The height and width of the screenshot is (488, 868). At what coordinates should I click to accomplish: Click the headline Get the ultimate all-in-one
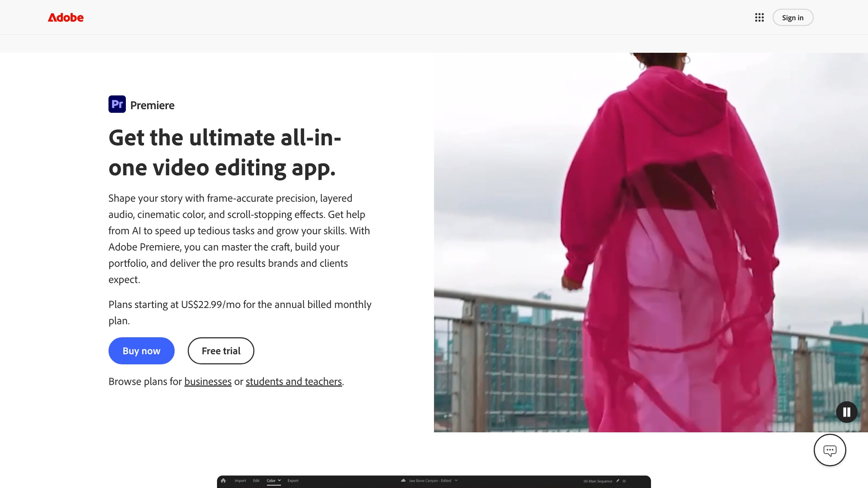point(225,153)
